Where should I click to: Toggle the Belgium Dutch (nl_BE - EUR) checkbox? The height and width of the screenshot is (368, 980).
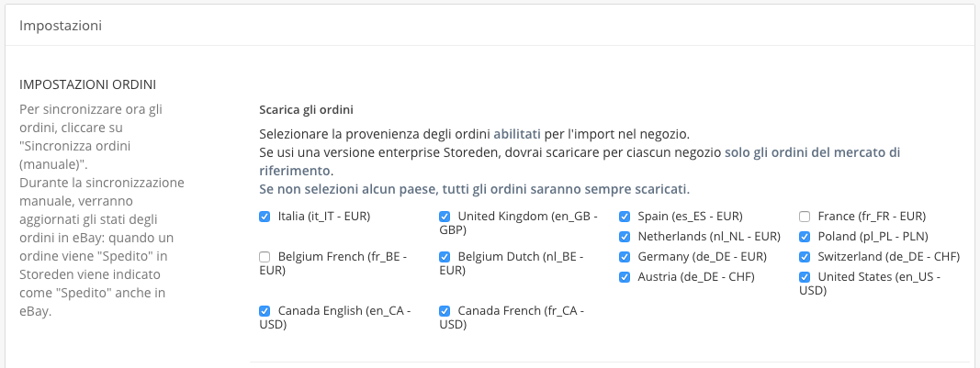tap(445, 257)
